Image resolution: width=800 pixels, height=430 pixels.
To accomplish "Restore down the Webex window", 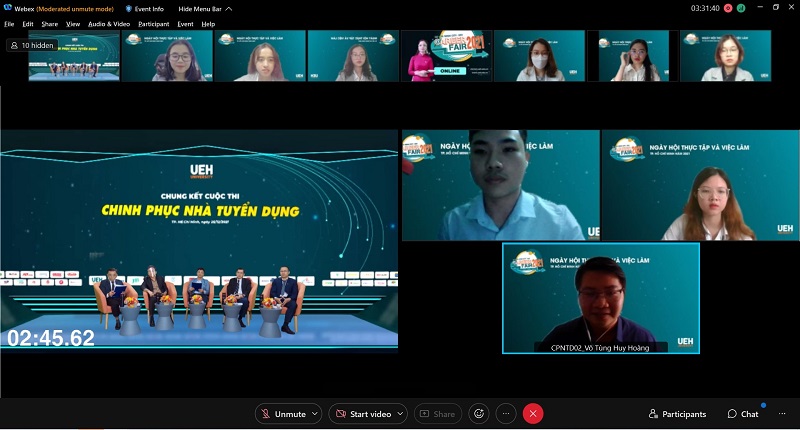I will [776, 8].
